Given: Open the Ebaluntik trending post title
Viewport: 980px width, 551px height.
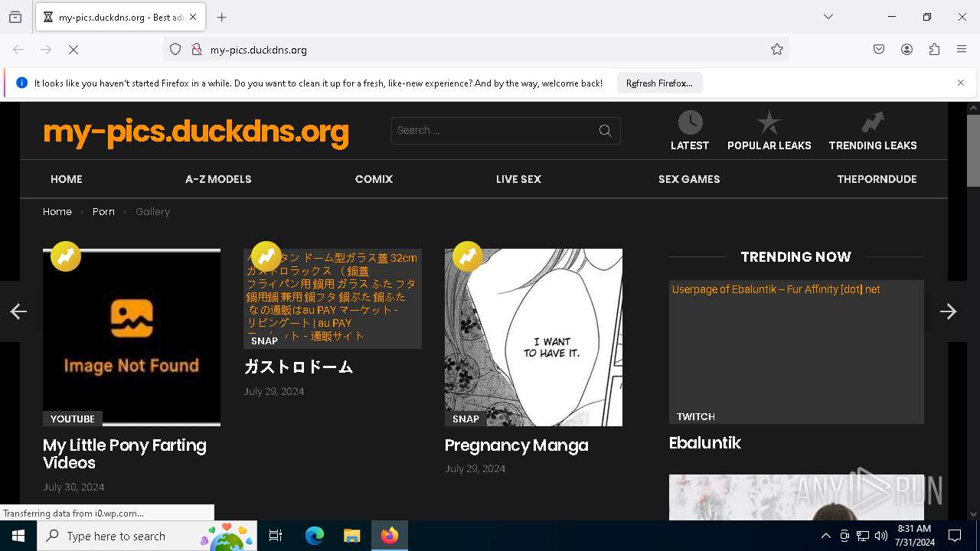Looking at the screenshot, I should point(705,443).
